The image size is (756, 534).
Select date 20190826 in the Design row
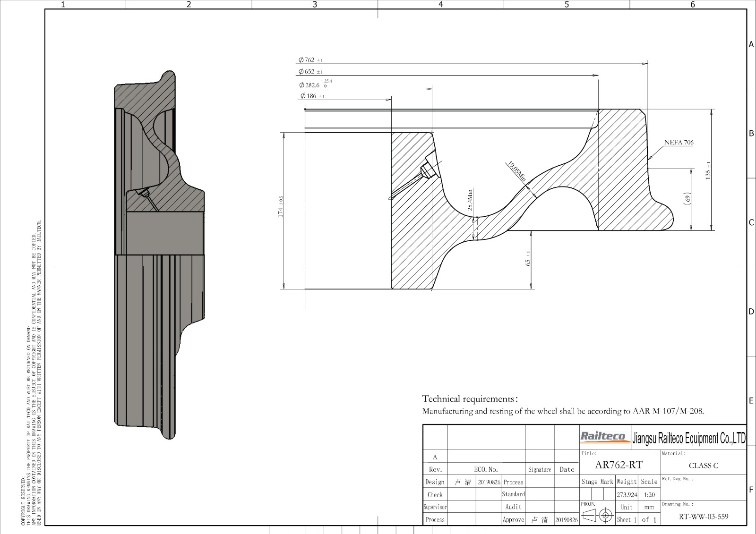pos(489,482)
